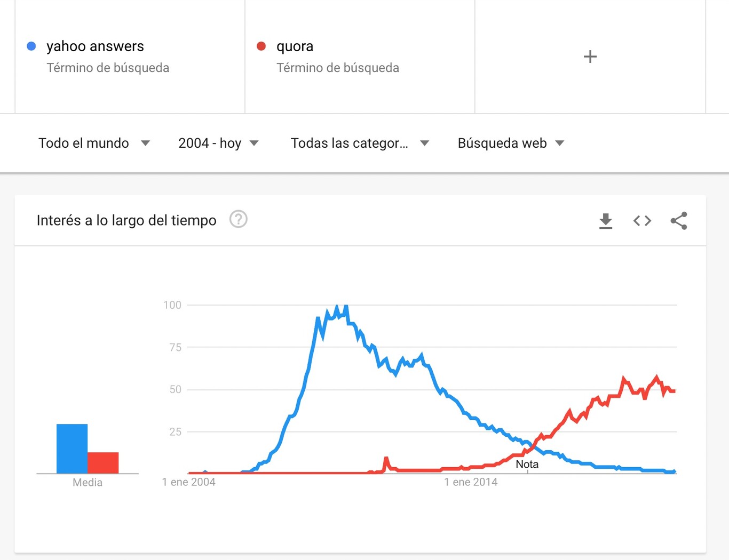This screenshot has width=729, height=560.
Task: Open the 'Todo el mundo' region dropdown
Action: point(94,143)
